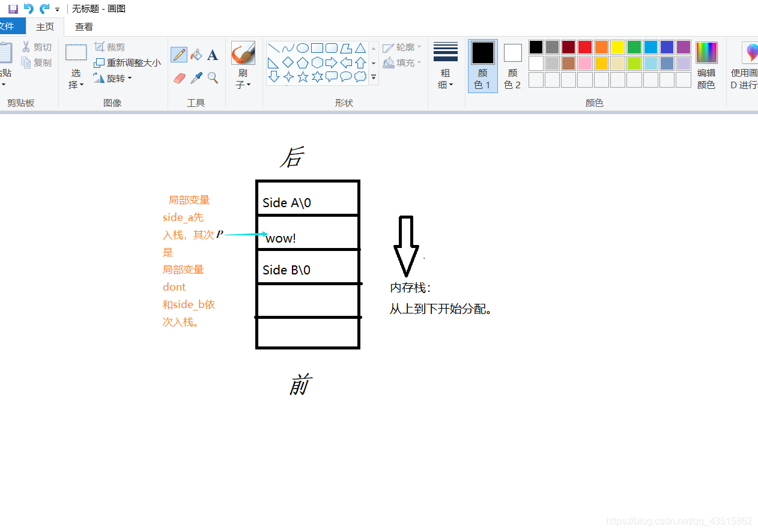Select the Eraser tool

point(179,78)
